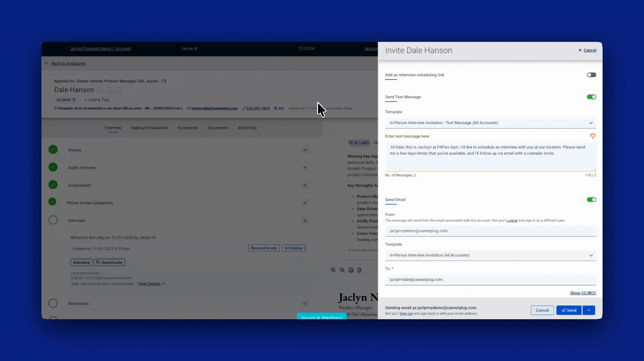Click the AI LABS badge

point(359,142)
